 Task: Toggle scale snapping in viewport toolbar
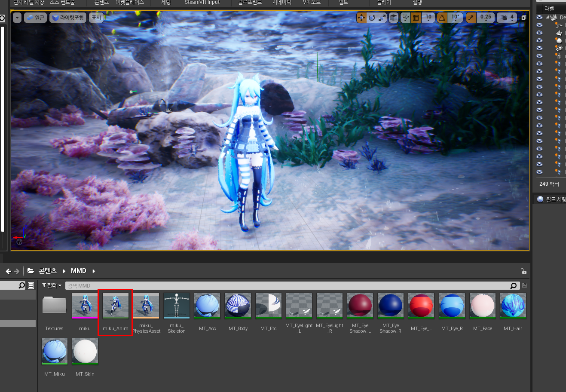click(x=471, y=18)
